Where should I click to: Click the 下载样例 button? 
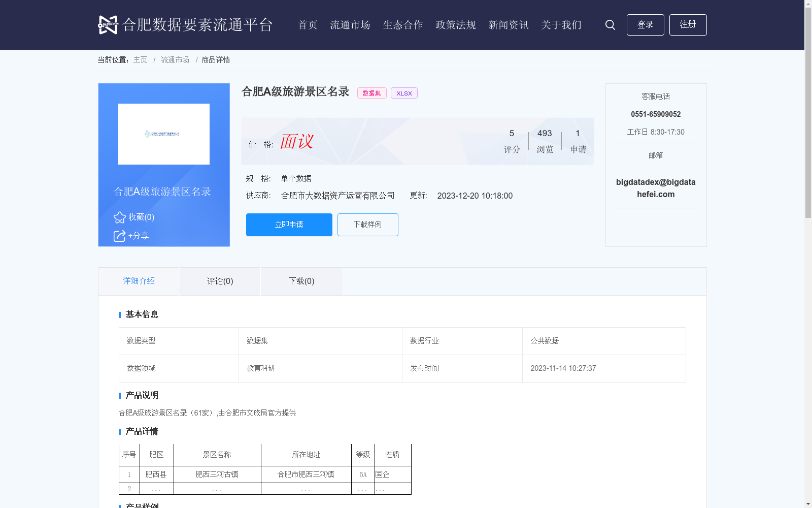(x=367, y=225)
